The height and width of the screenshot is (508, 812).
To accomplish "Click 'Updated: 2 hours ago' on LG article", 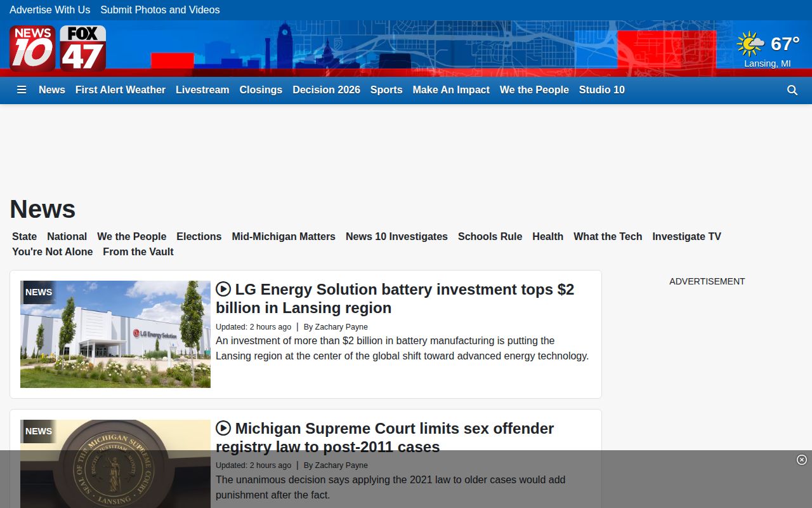I will (x=253, y=327).
